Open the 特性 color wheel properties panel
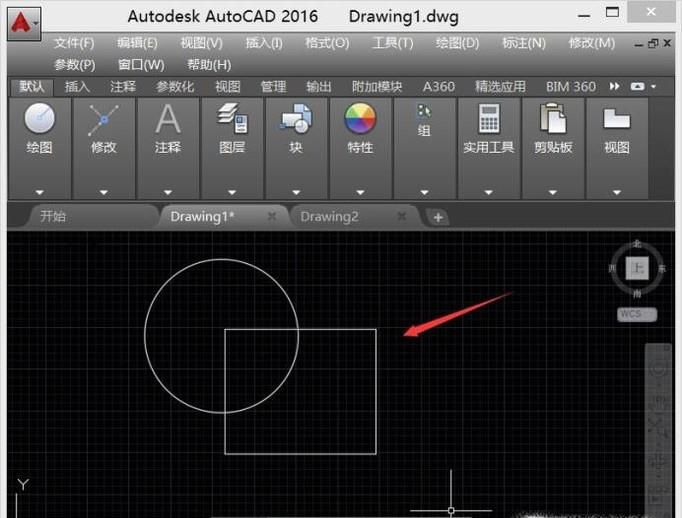Viewport: 682px width, 518px height. pos(360,120)
